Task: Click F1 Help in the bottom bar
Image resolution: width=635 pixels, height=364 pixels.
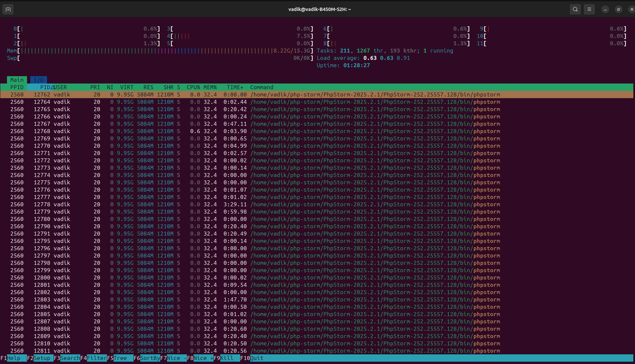Action: (x=14, y=358)
